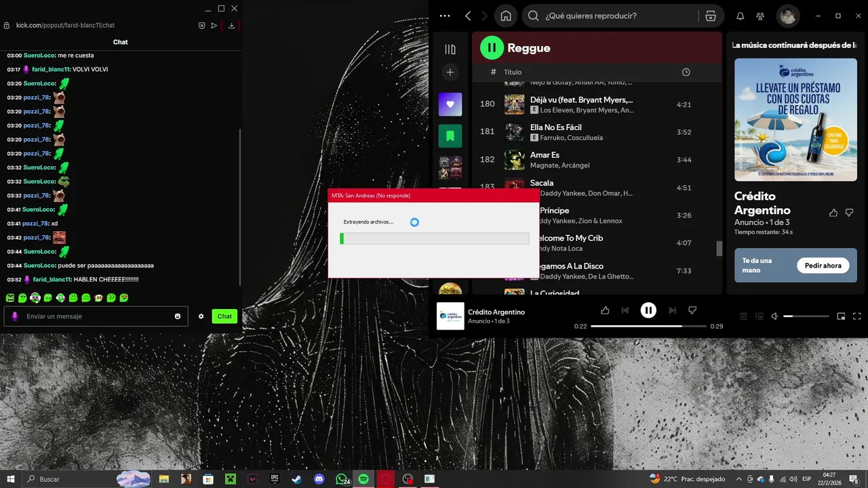Open Spotify notifications bell
This screenshot has width=868, height=488.
[741, 16]
